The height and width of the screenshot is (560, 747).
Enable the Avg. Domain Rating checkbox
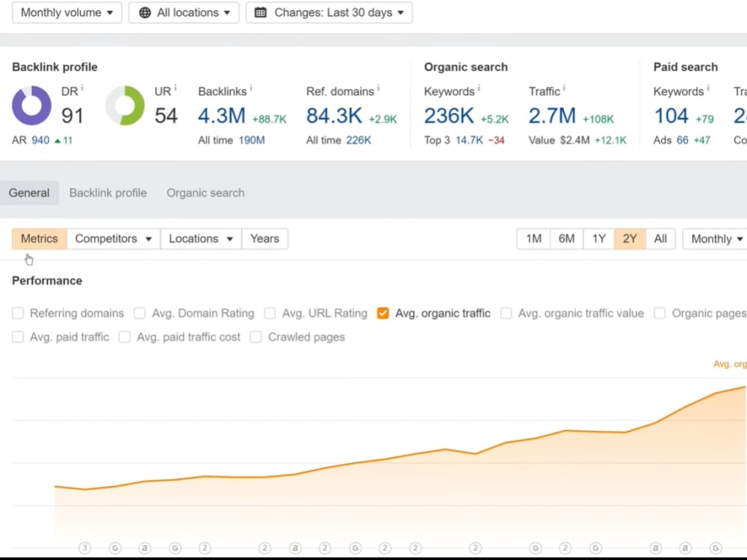(x=140, y=313)
